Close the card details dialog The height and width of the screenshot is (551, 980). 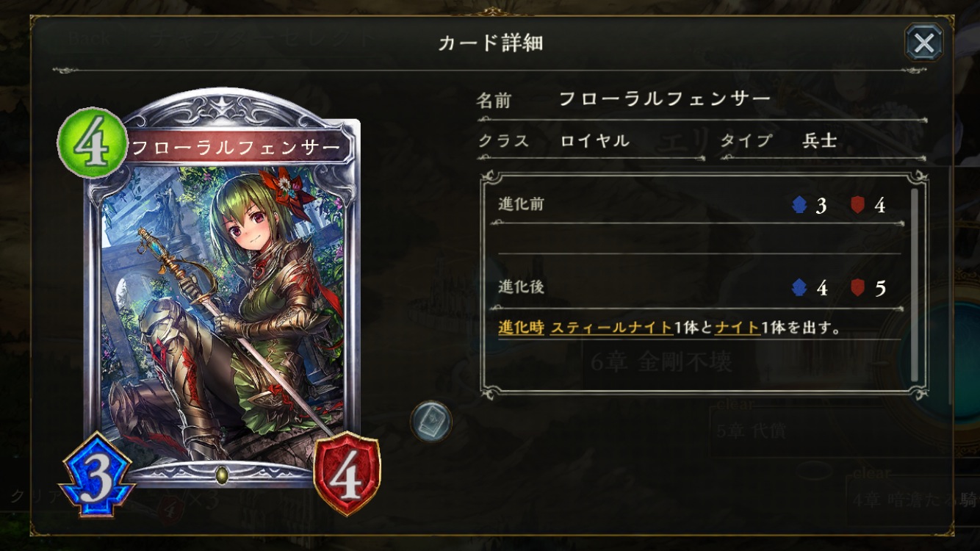924,43
